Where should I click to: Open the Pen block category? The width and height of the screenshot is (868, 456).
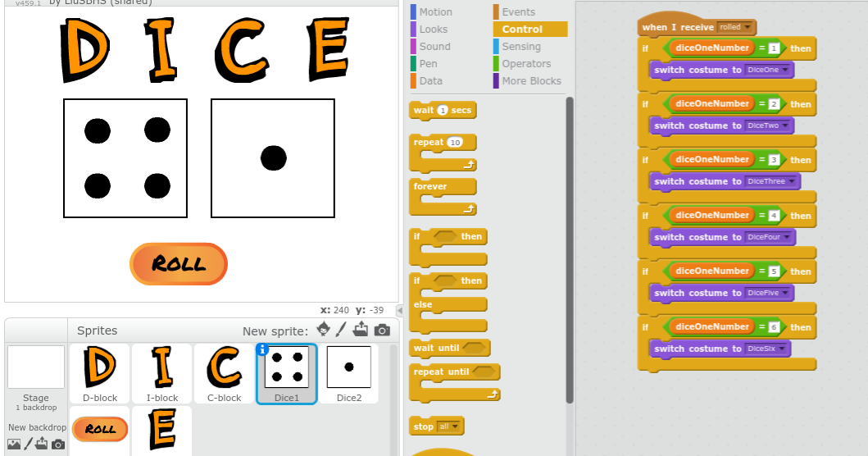pyautogui.click(x=428, y=63)
